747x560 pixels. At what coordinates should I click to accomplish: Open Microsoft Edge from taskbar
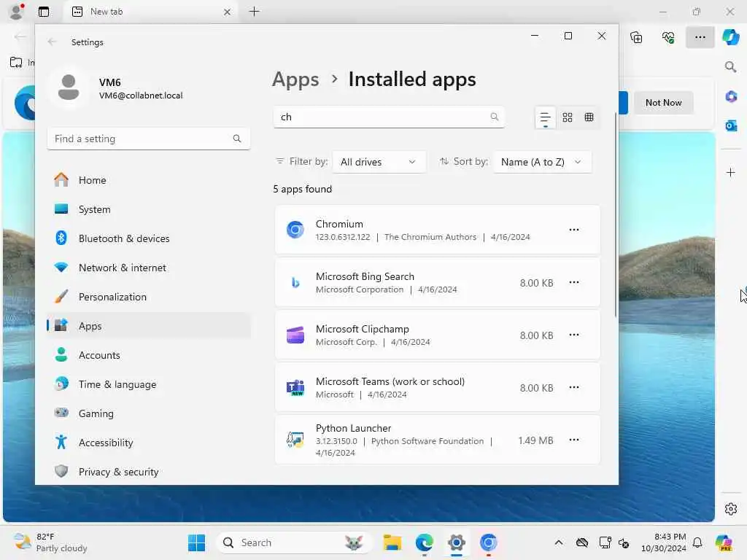[424, 542]
